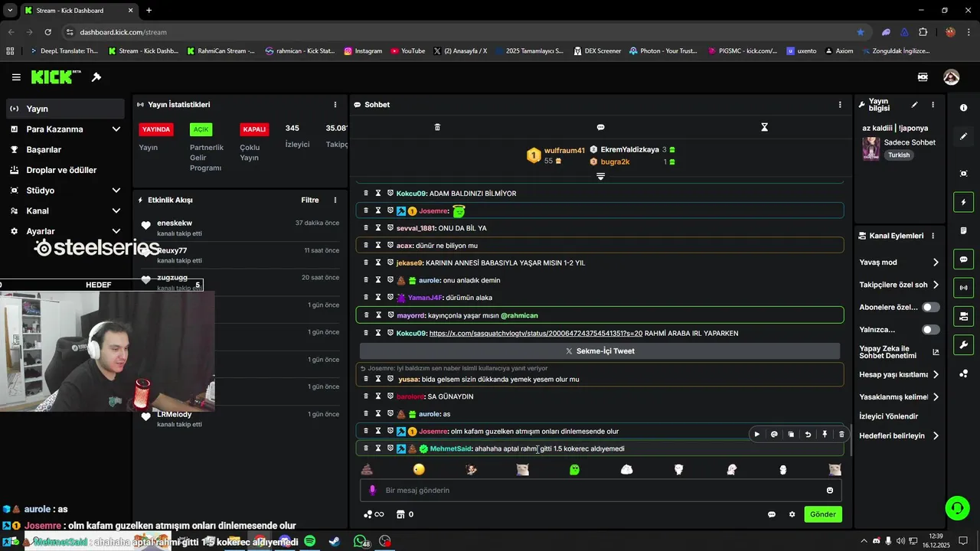The height and width of the screenshot is (551, 980).
Task: Open Takipçilere özel sohbet options
Action: pyautogui.click(x=936, y=285)
